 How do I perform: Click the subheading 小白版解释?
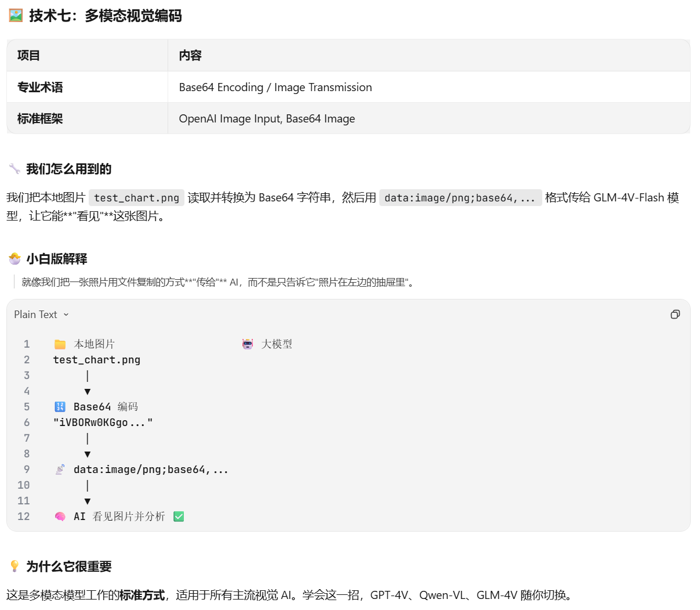pos(57,259)
